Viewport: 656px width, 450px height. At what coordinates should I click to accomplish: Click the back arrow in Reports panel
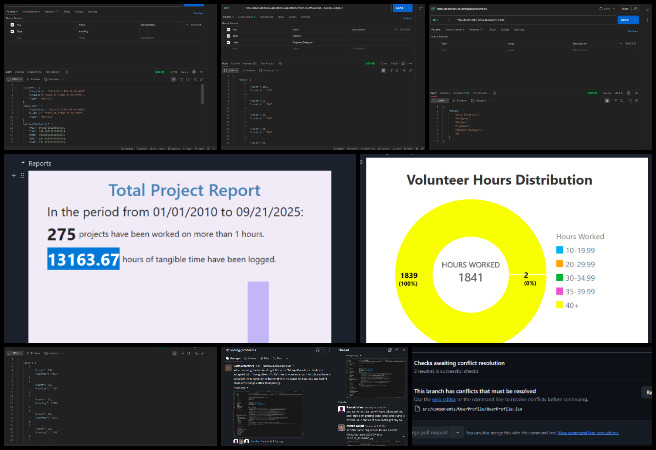pyautogui.click(x=13, y=176)
